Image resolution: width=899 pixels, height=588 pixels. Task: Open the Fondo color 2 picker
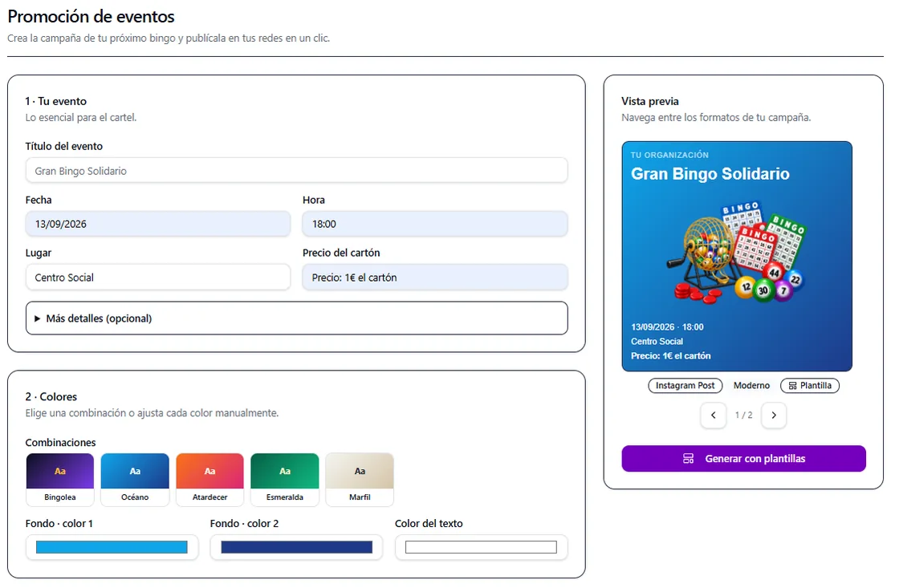[296, 547]
